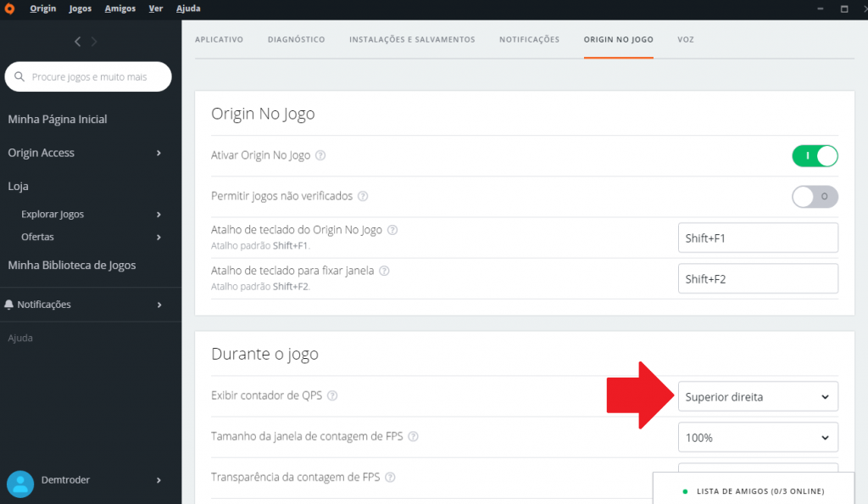Select the Origin No Jogo tab

(x=618, y=39)
